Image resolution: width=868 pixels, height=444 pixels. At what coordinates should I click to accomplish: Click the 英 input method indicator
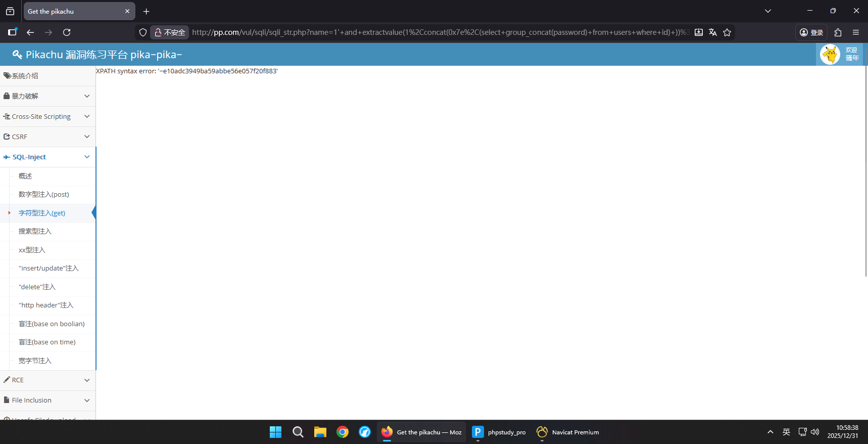[x=786, y=432]
